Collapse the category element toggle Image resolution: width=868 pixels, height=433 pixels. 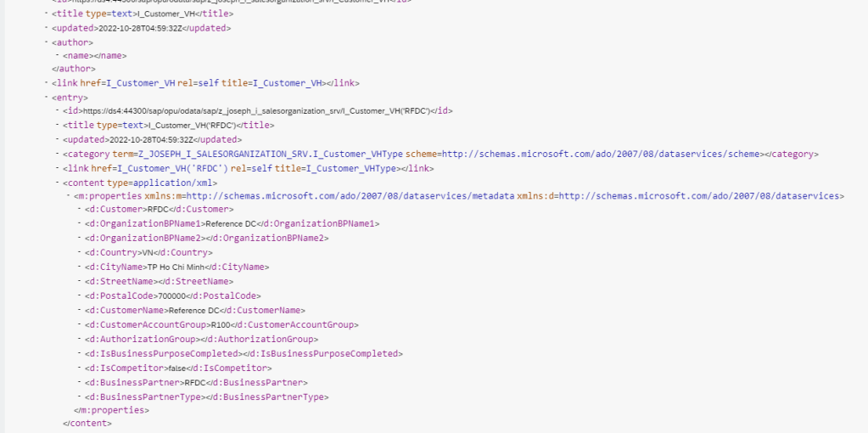tap(57, 155)
